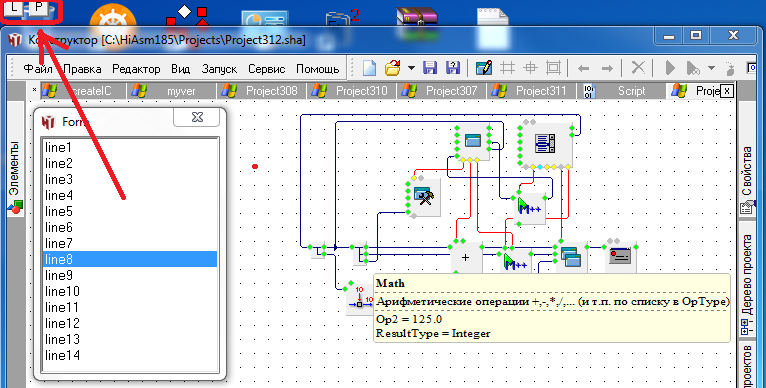
Task: Switch to the Project308 tab
Action: click(x=262, y=91)
